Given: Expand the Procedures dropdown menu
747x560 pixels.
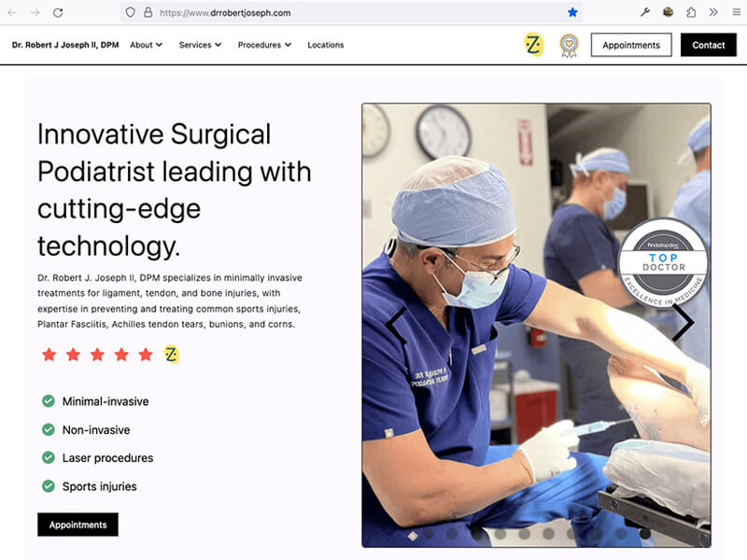Looking at the screenshot, I should [x=264, y=45].
